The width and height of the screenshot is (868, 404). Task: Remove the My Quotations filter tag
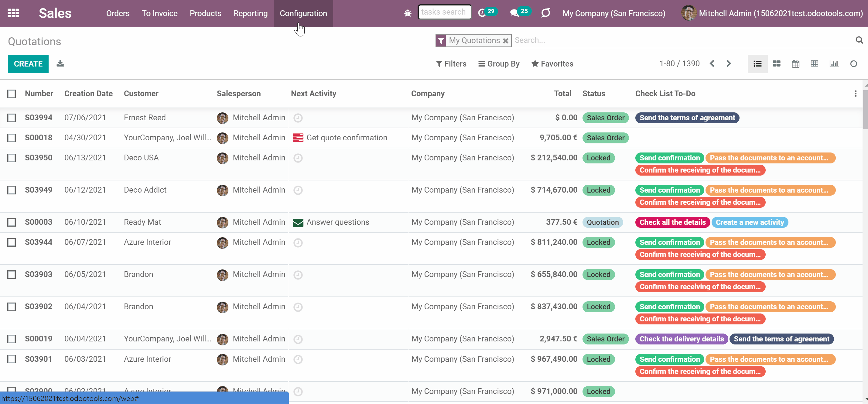coord(505,41)
